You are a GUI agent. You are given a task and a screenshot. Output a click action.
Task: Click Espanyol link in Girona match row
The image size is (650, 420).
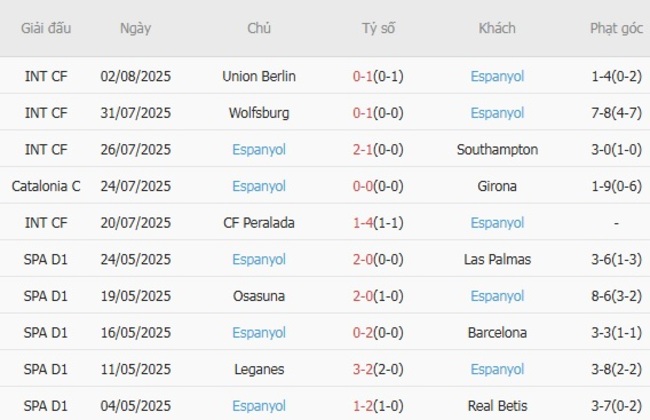tap(259, 186)
